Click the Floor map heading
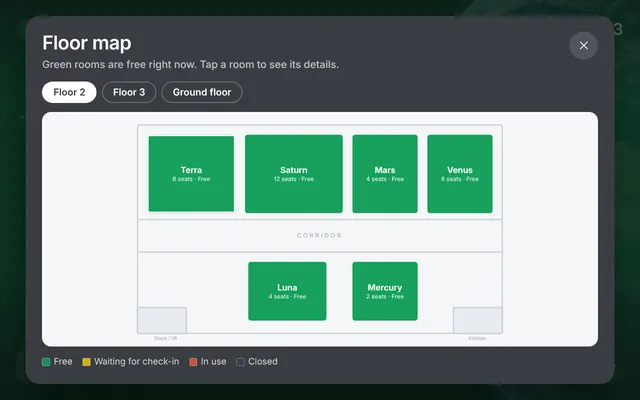The image size is (640, 400). pyautogui.click(x=87, y=43)
